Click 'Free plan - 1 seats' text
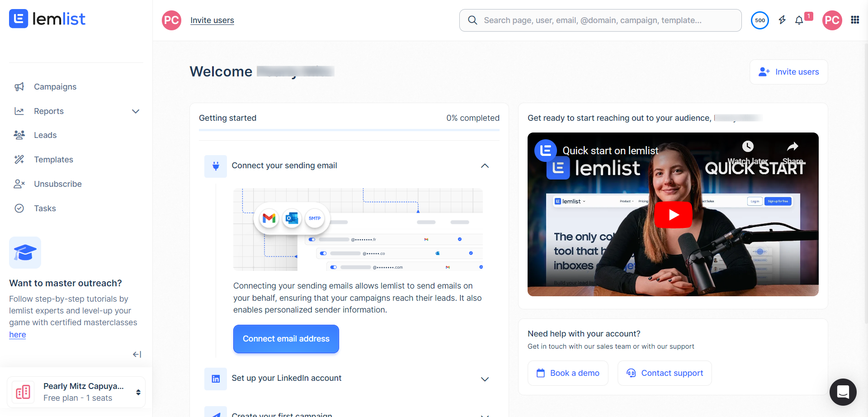The height and width of the screenshot is (417, 868). click(x=78, y=398)
